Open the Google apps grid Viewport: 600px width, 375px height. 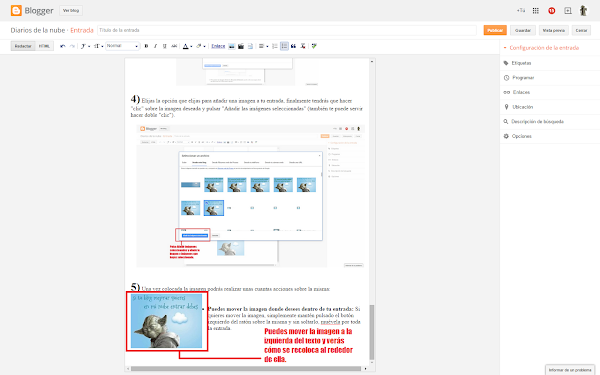[536, 11]
